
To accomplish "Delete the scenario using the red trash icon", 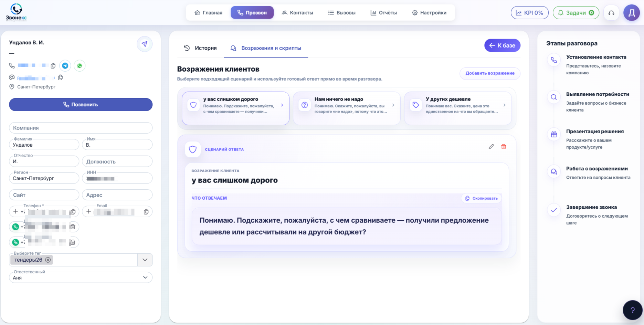I will tap(504, 147).
